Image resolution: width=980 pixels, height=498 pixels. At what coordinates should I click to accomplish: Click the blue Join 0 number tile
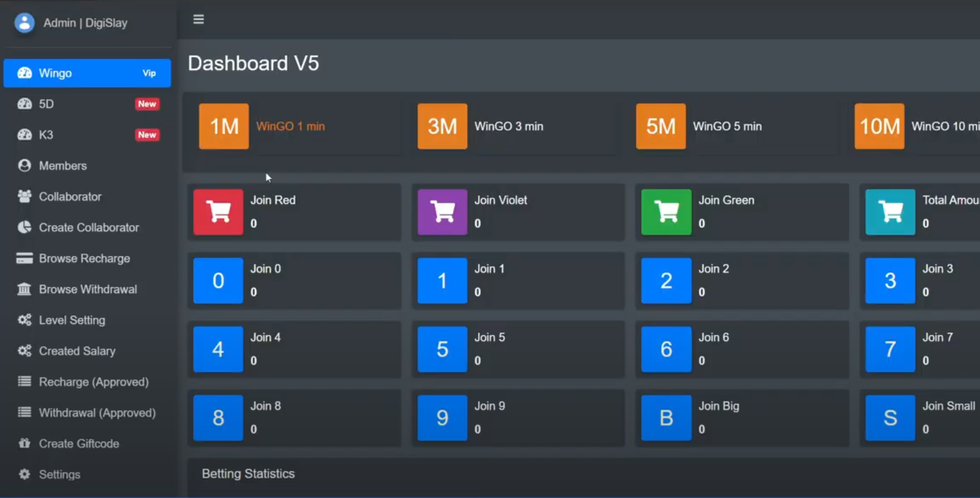click(x=218, y=281)
